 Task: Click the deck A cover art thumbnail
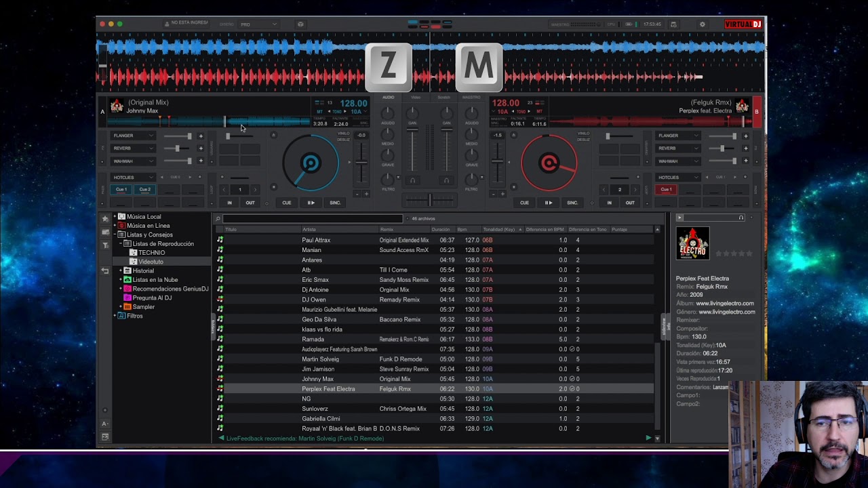pos(117,106)
